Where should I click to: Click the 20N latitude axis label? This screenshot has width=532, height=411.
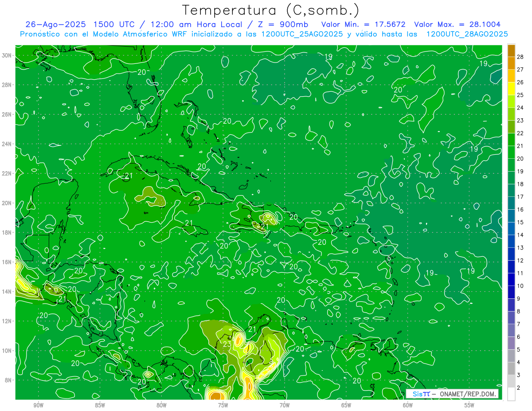7,203
